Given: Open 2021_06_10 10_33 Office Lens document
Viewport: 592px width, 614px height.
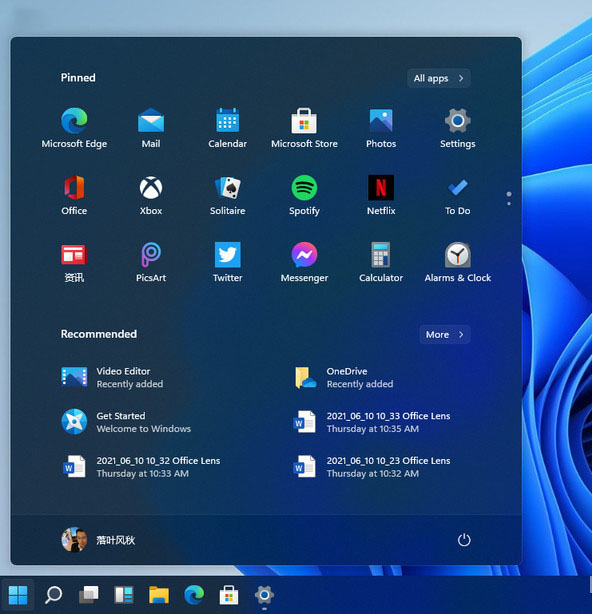Looking at the screenshot, I should pyautogui.click(x=372, y=422).
